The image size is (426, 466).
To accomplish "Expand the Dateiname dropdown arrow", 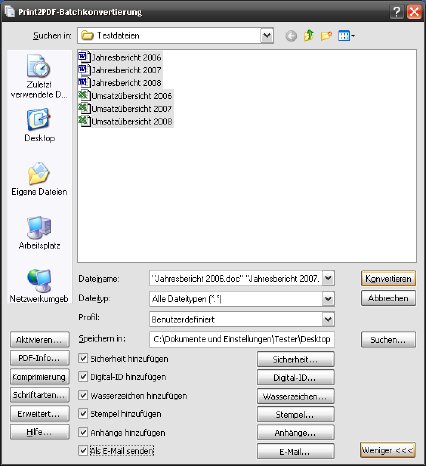I will tap(328, 278).
